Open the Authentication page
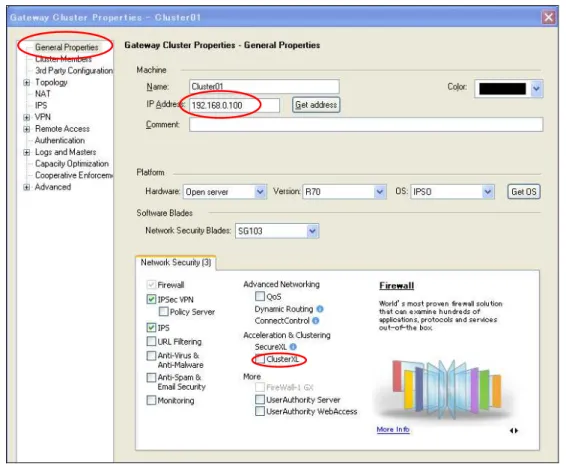The image size is (566, 466). click(x=60, y=140)
